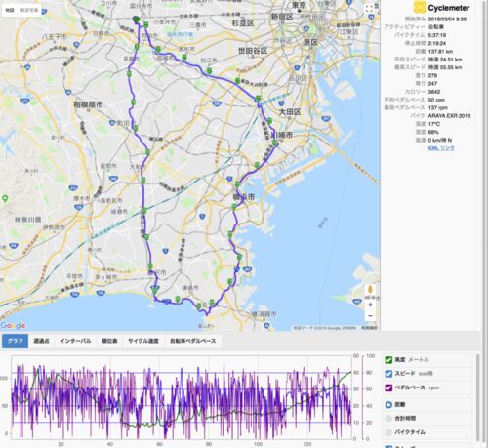Click the 杉並区 label on the map
This screenshot has width=488, height=448.
[243, 22]
